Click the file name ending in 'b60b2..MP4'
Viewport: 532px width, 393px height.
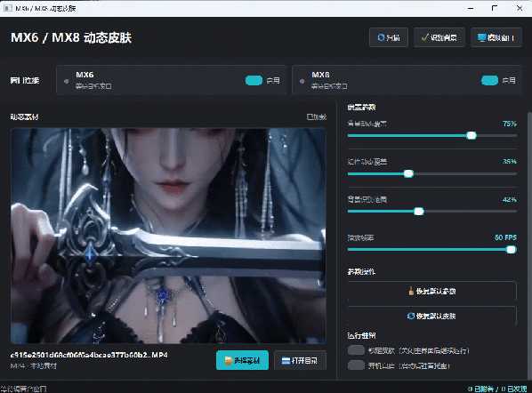(x=89, y=355)
